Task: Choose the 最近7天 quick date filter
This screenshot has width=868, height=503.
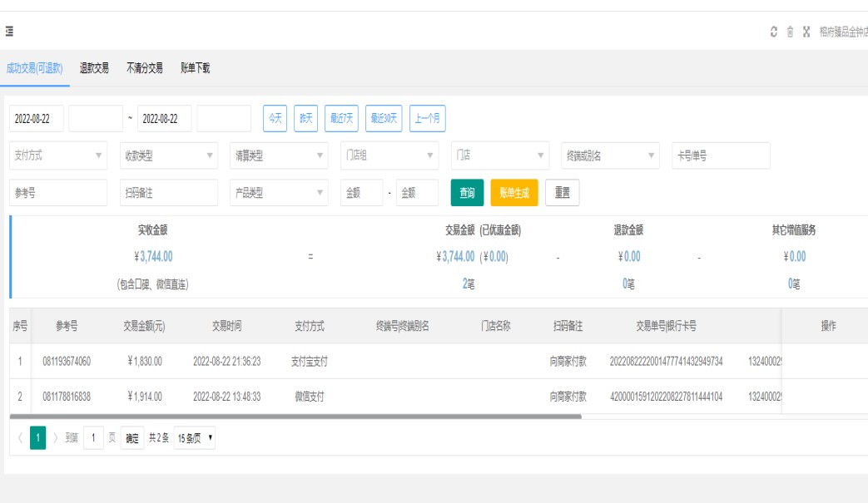Action: point(341,118)
